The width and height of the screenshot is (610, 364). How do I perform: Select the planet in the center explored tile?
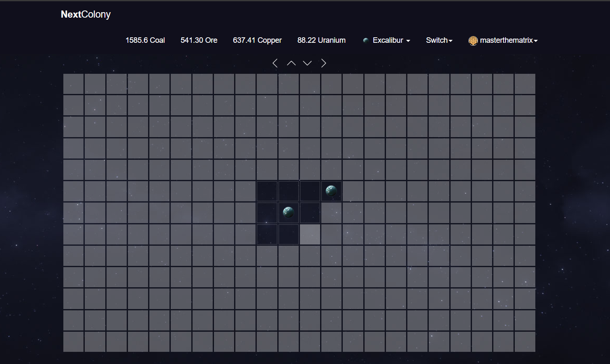(x=288, y=213)
